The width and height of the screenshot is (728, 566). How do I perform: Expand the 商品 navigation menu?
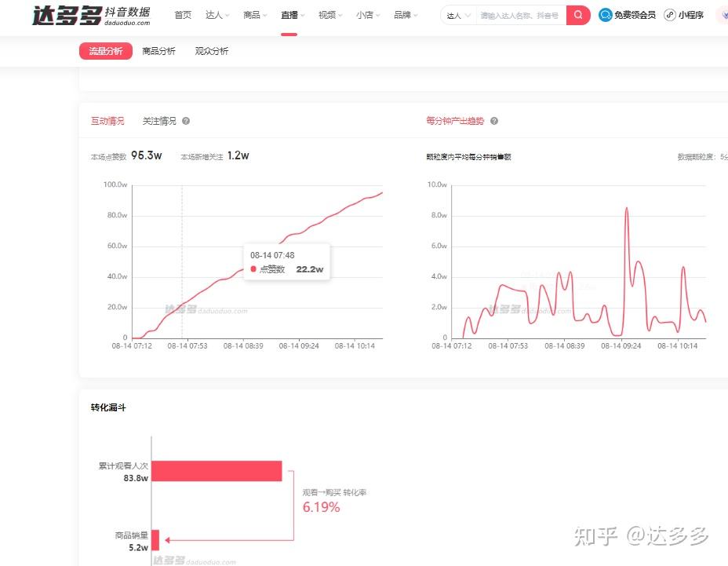(x=255, y=15)
